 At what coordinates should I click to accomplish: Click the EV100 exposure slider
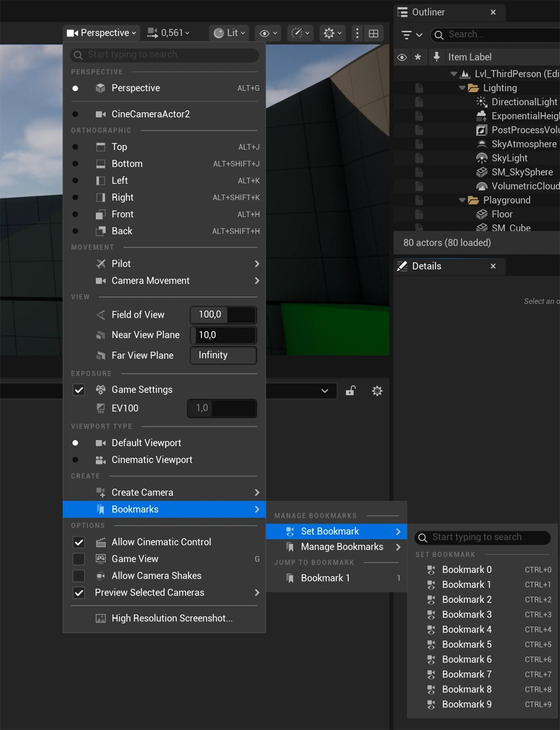coord(222,408)
